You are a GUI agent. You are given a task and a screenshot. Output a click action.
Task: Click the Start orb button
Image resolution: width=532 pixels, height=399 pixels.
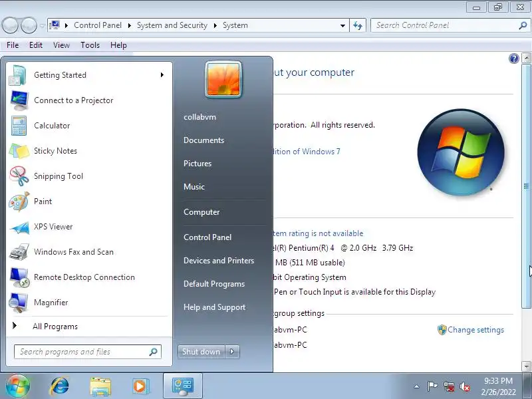(18, 386)
